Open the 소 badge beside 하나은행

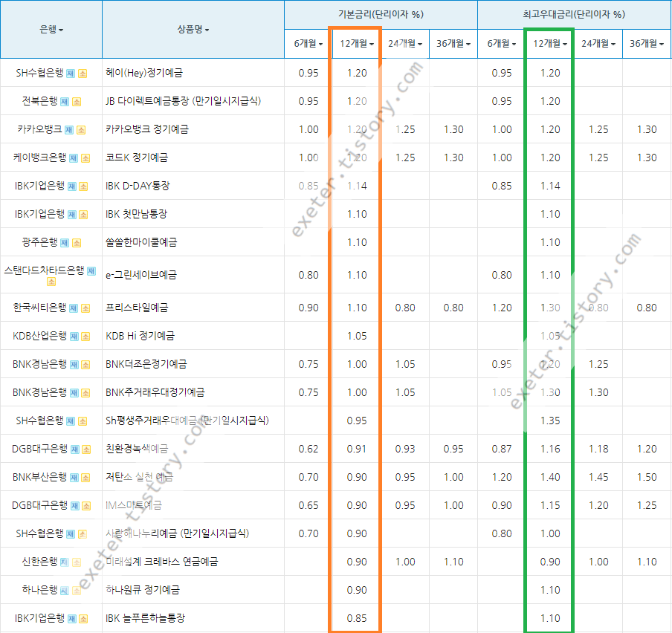click(77, 591)
